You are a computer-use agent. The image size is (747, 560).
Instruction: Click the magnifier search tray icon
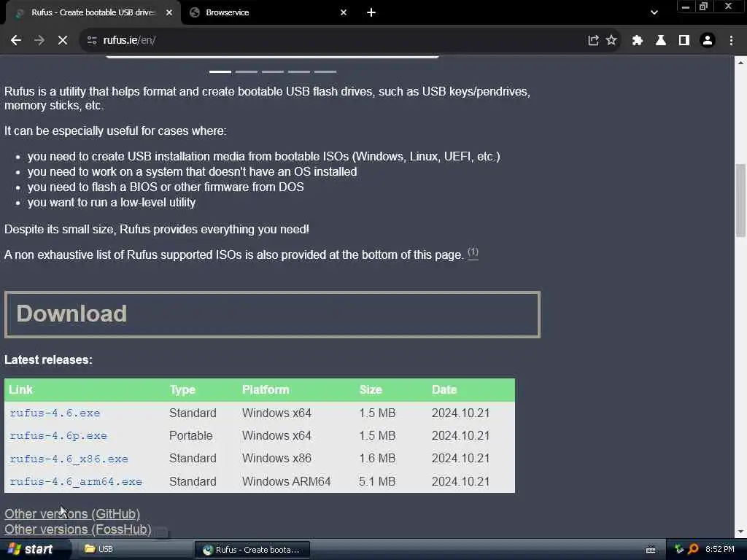[x=693, y=549]
